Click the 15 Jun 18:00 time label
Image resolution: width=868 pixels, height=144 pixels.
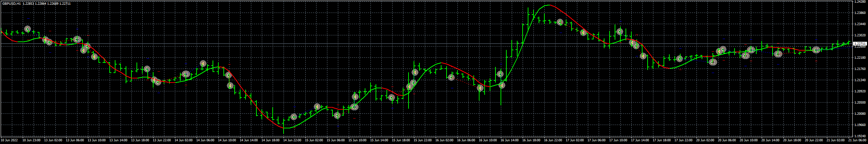point(401,140)
